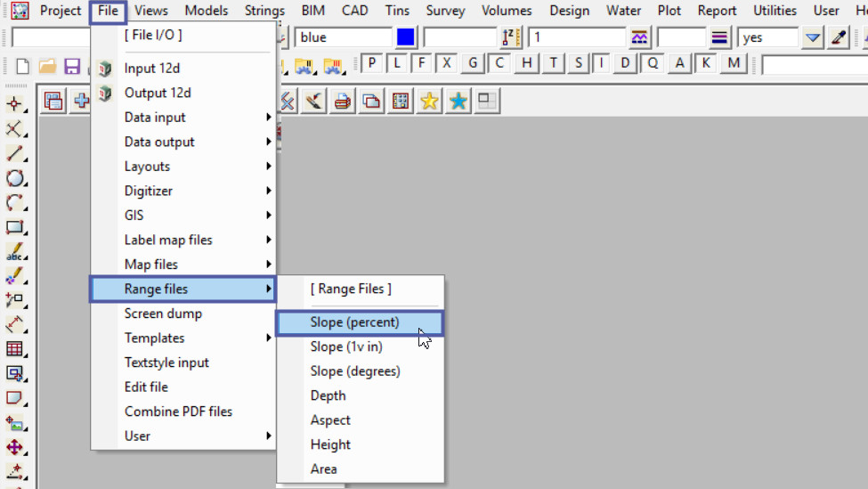This screenshot has width=868, height=489.
Task: Click the Input 12d cube icon
Action: point(105,68)
